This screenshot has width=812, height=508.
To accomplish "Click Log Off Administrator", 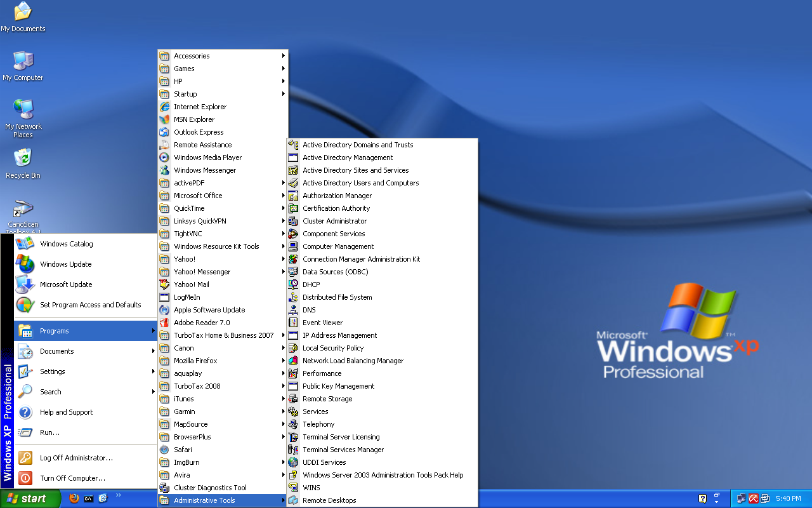I will 85,458.
